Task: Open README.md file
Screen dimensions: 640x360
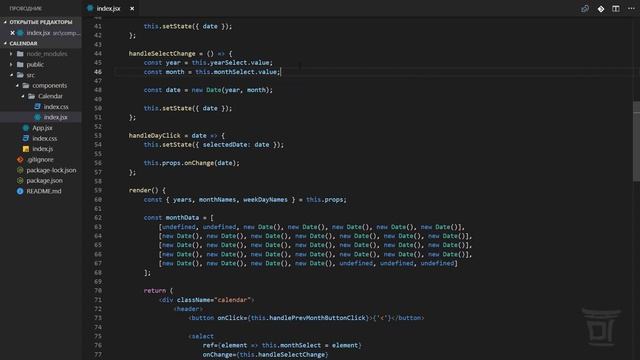Action: point(44,191)
